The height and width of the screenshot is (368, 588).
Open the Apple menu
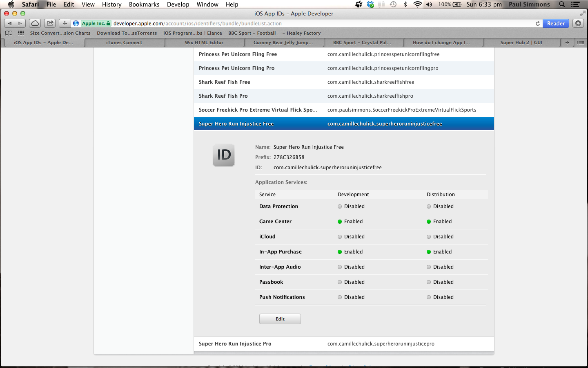pyautogui.click(x=11, y=4)
